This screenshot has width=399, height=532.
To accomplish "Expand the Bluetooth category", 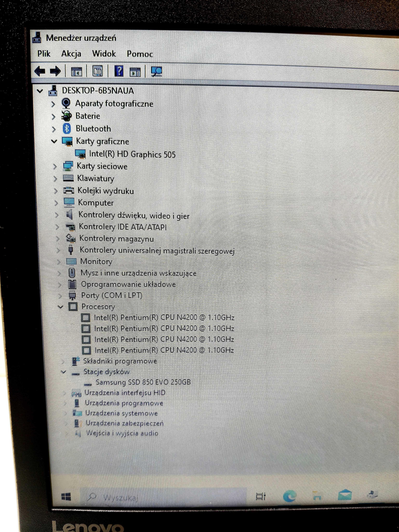I will tap(54, 129).
